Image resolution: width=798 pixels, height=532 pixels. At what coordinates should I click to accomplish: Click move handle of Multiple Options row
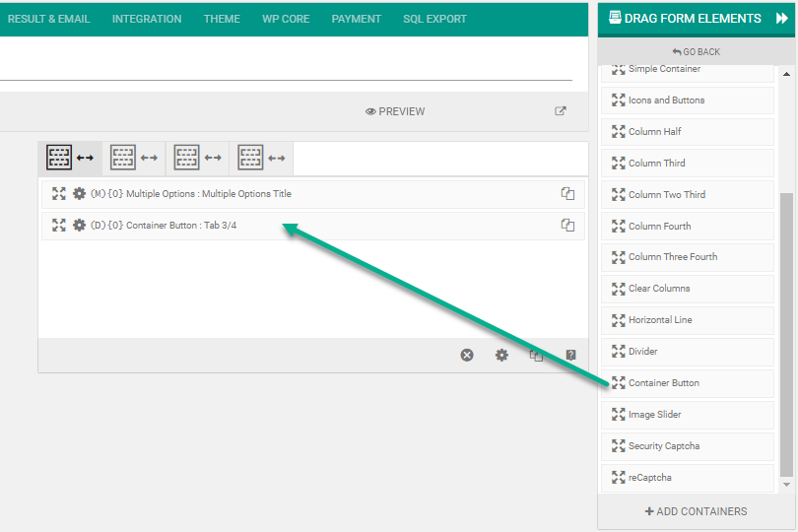tap(59, 194)
